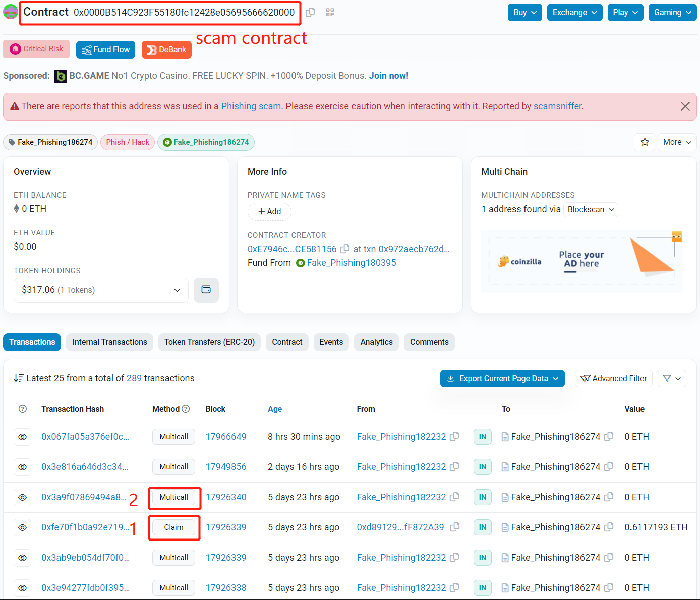Viewport: 700px width, 600px height.
Task: Open the token holdings wallet view icon
Action: click(x=206, y=290)
